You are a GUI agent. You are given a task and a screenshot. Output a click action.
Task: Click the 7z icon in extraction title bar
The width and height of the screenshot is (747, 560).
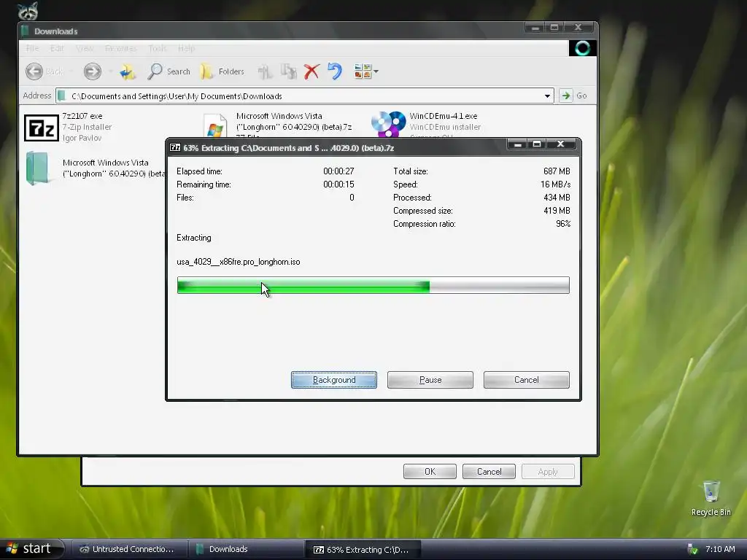coord(175,147)
